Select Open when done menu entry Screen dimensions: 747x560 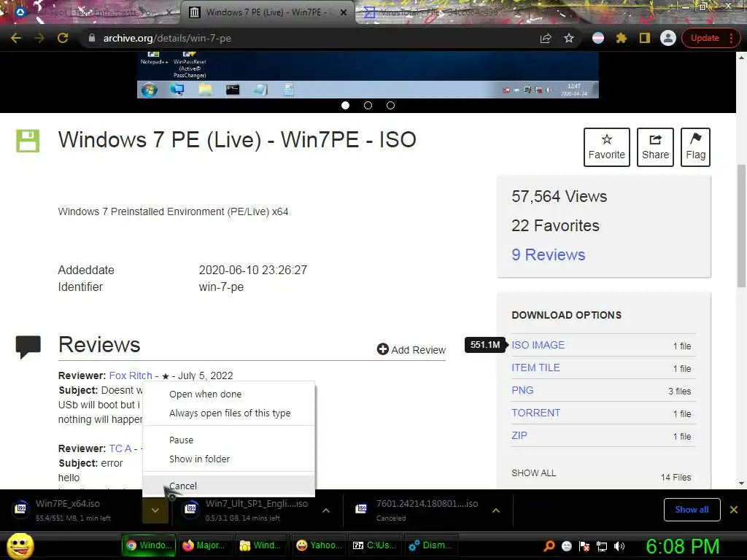[x=228, y=394]
